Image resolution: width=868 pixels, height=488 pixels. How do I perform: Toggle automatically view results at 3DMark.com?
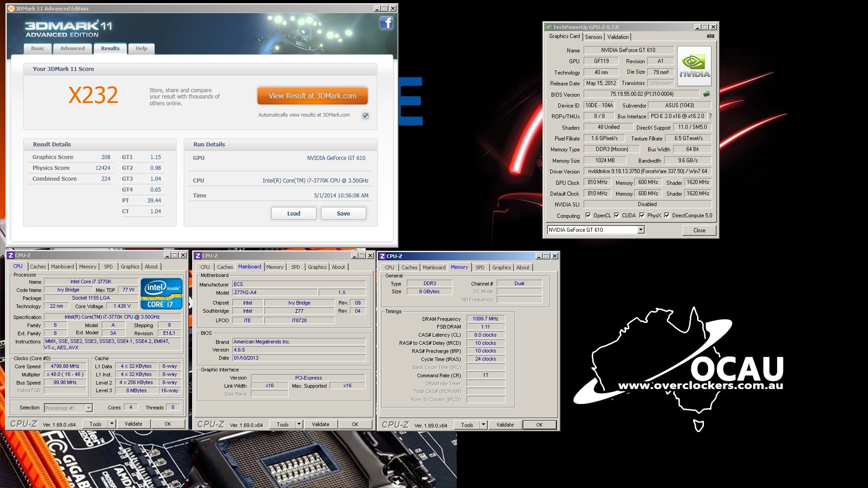coord(365,116)
